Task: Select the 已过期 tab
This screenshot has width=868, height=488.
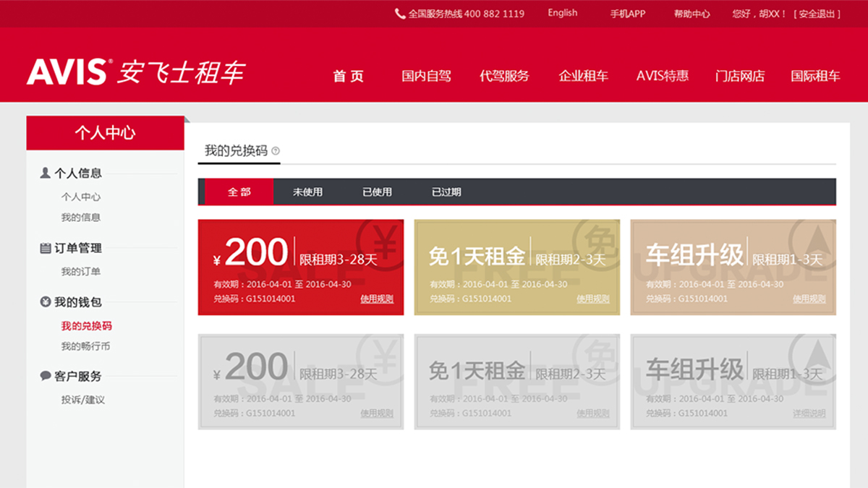Action: pyautogui.click(x=446, y=192)
